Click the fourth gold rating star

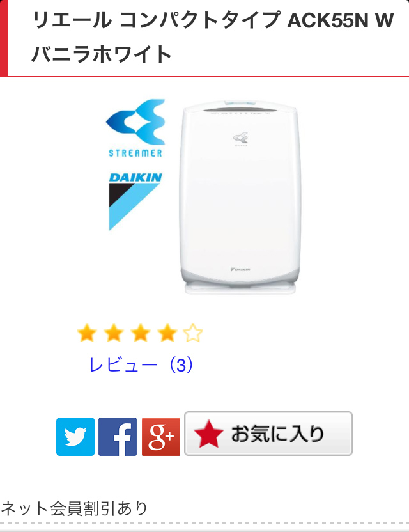(x=167, y=333)
